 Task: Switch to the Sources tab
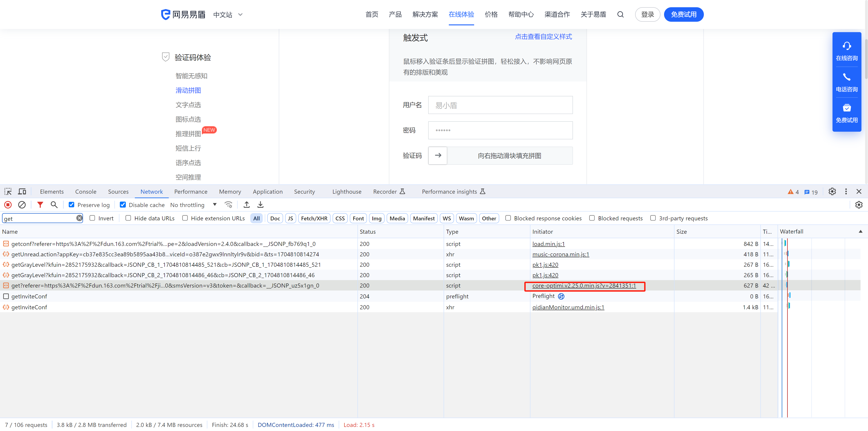[118, 192]
